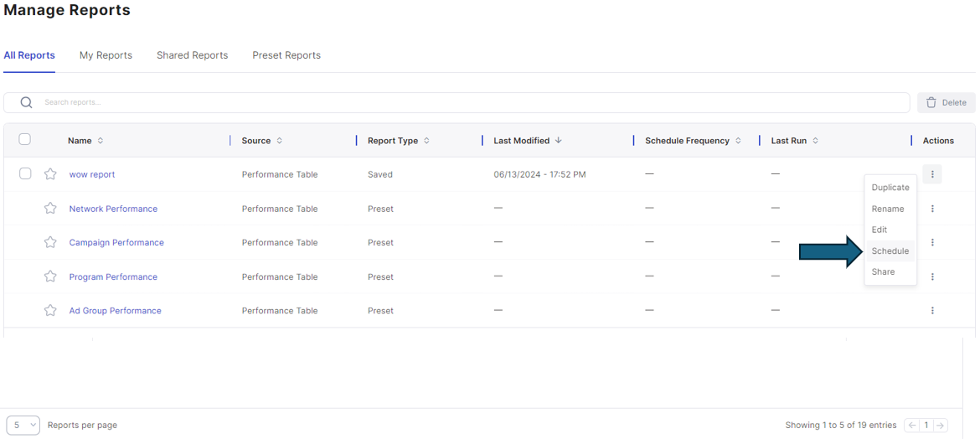The height and width of the screenshot is (439, 980).
Task: Open the Ad Group Performance report link
Action: tap(115, 310)
